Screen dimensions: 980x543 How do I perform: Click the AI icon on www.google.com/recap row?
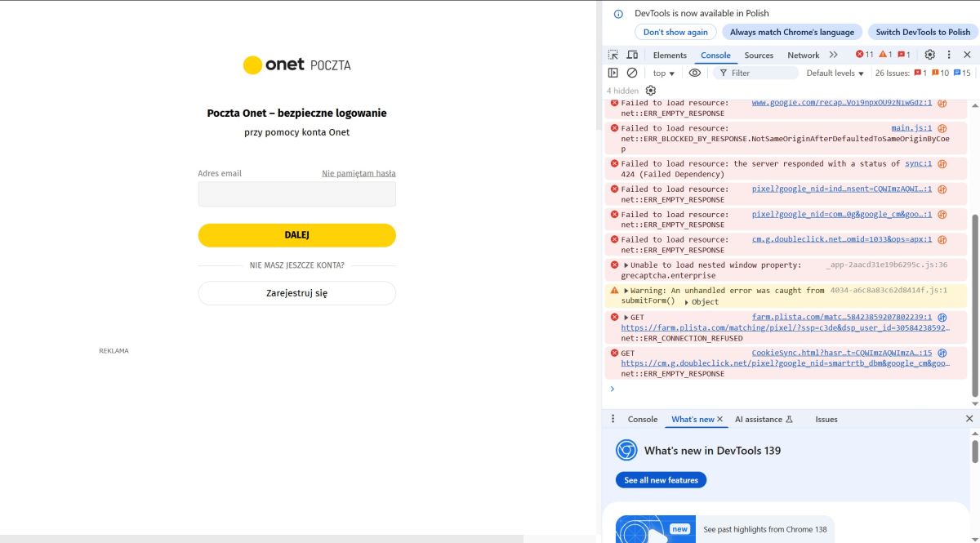[x=942, y=104]
